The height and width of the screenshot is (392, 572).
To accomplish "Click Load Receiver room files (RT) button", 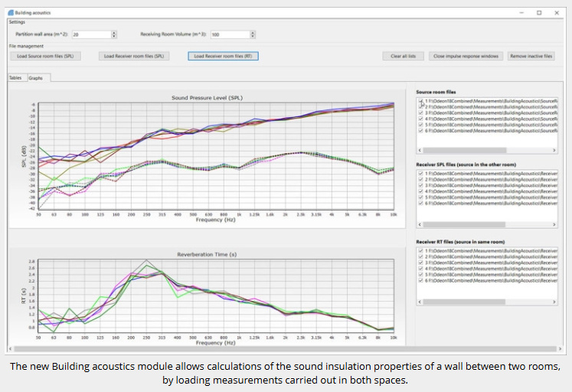I will point(224,56).
